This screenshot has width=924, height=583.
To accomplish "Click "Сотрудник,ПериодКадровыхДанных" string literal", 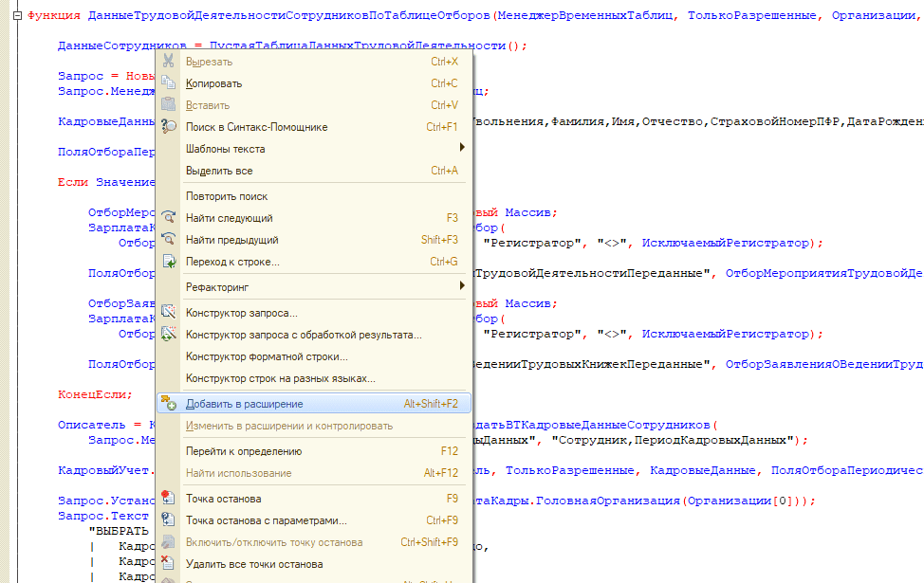I will (673, 440).
